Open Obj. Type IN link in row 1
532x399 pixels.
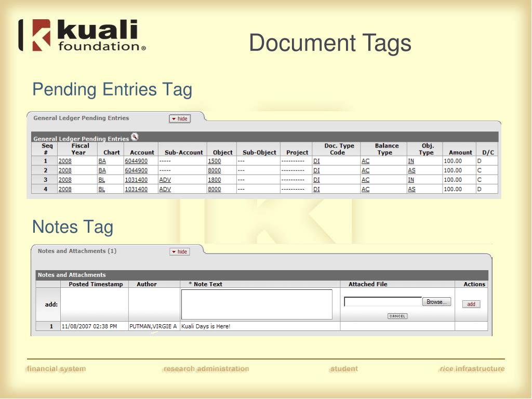point(411,161)
